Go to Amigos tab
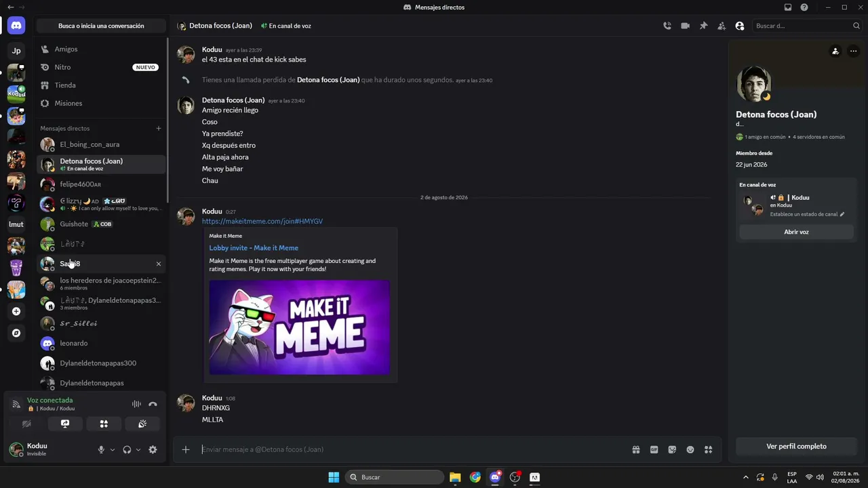This screenshot has width=868, height=488. coord(101,49)
